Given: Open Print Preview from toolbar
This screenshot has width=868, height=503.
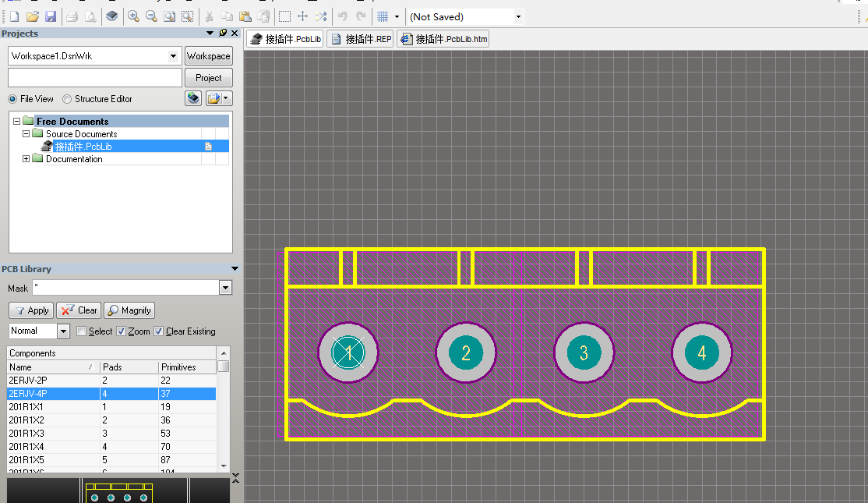Looking at the screenshot, I should pos(90,16).
